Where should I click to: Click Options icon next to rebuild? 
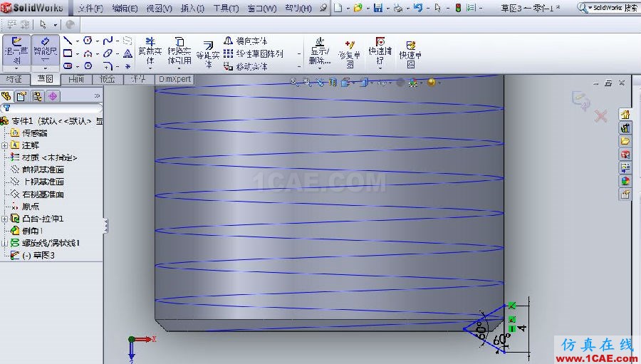(x=471, y=7)
